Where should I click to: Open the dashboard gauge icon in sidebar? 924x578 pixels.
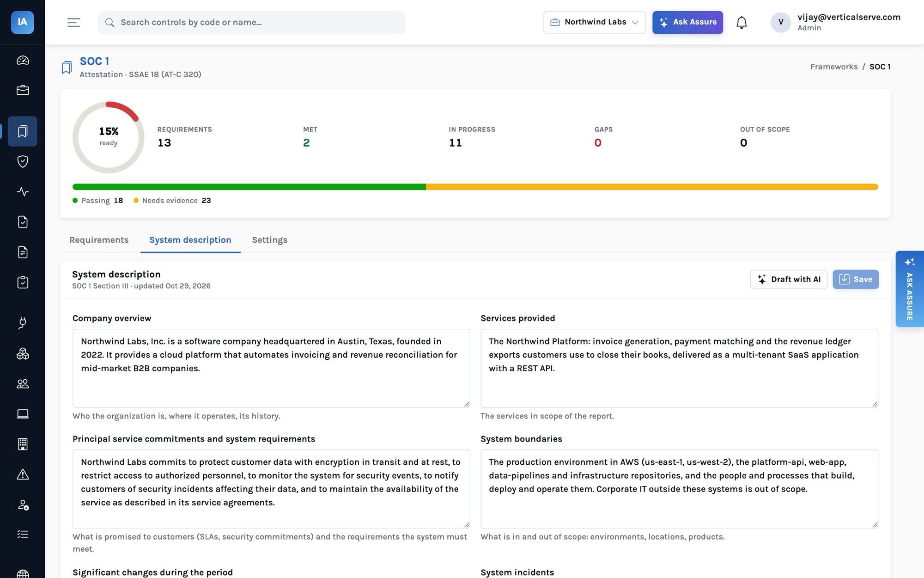coord(23,60)
